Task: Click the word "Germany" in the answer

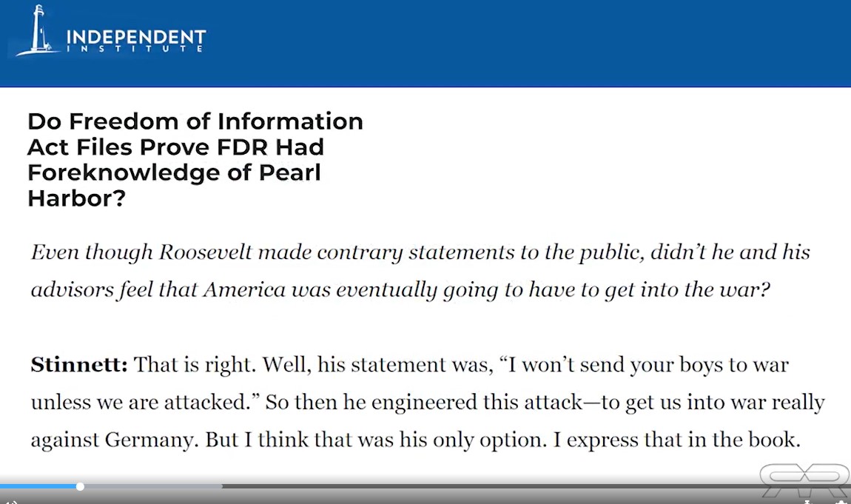Action: (x=149, y=440)
